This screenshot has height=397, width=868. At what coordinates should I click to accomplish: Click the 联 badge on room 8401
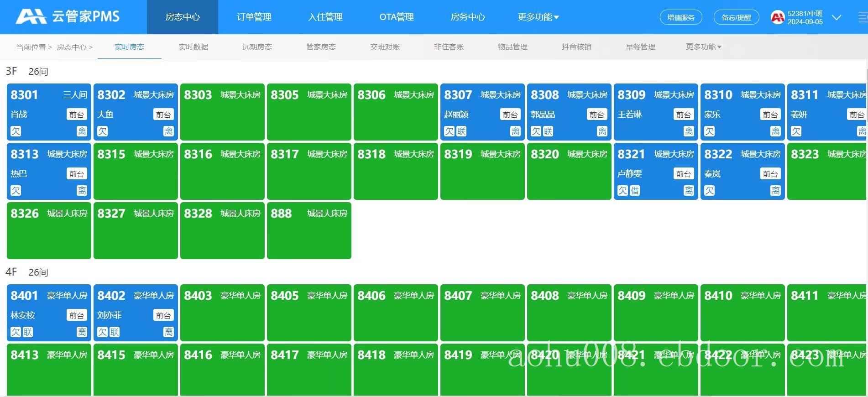[x=28, y=332]
